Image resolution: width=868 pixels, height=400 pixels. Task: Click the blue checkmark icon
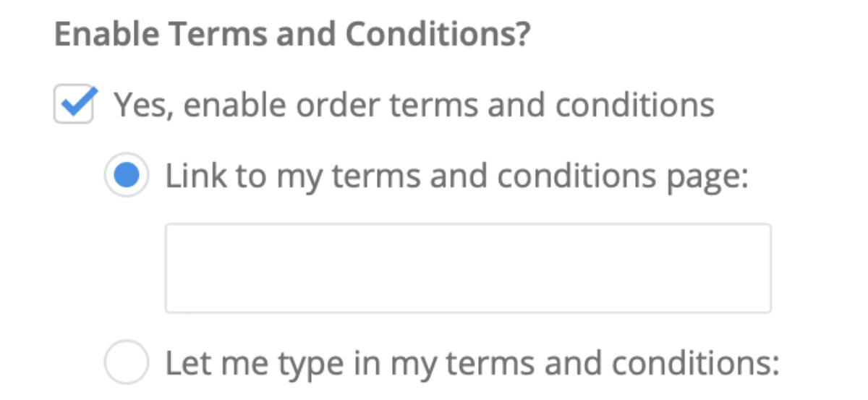click(x=75, y=103)
